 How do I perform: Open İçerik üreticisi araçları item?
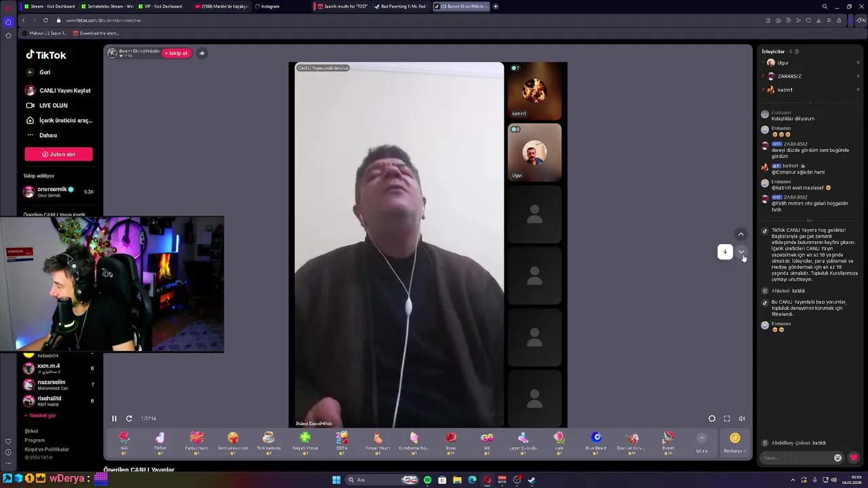[58, 120]
